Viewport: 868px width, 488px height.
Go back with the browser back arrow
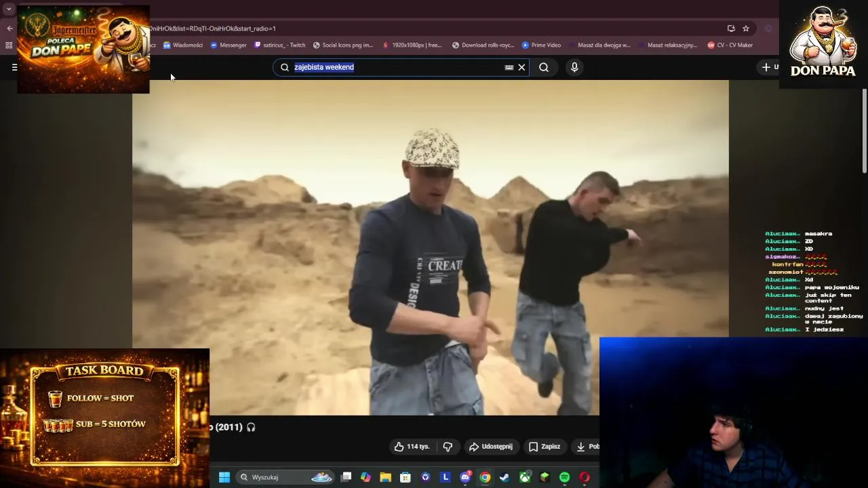point(9,28)
